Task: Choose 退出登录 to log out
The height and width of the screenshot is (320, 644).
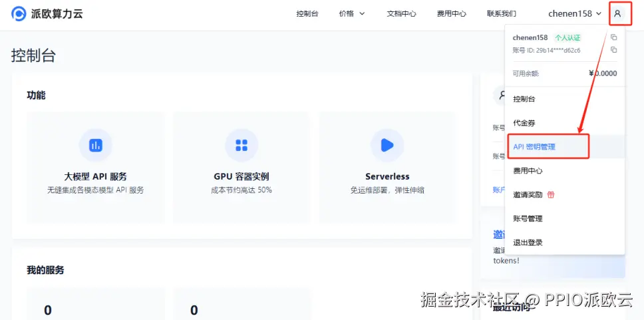Action: (x=565, y=242)
